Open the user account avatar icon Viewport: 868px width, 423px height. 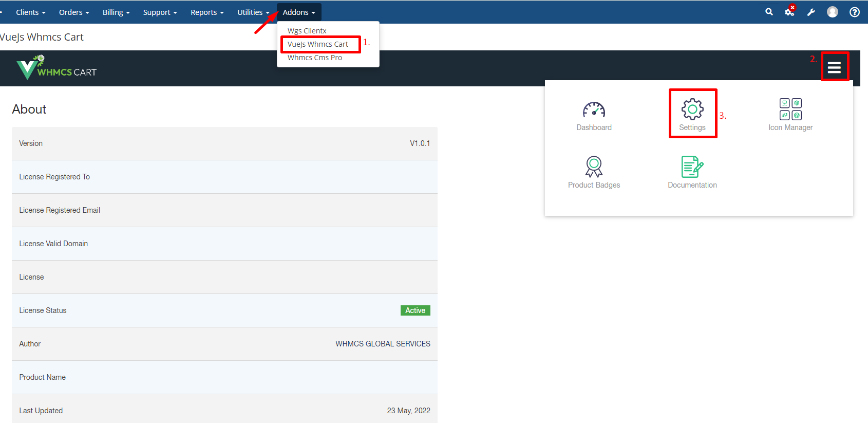click(x=833, y=12)
